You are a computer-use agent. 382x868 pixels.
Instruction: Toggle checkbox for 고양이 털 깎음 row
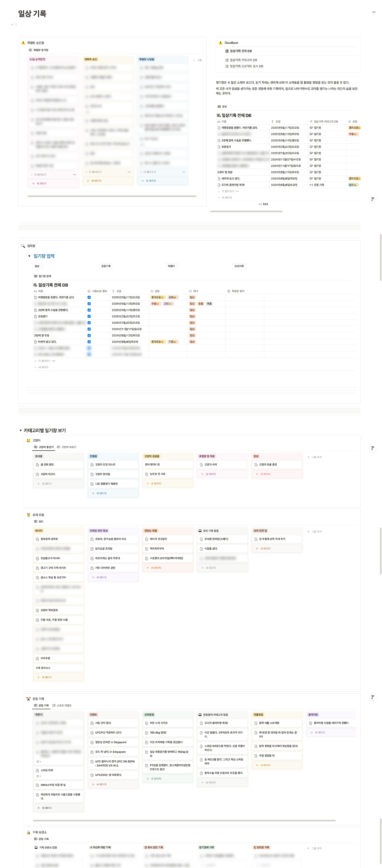point(89,335)
